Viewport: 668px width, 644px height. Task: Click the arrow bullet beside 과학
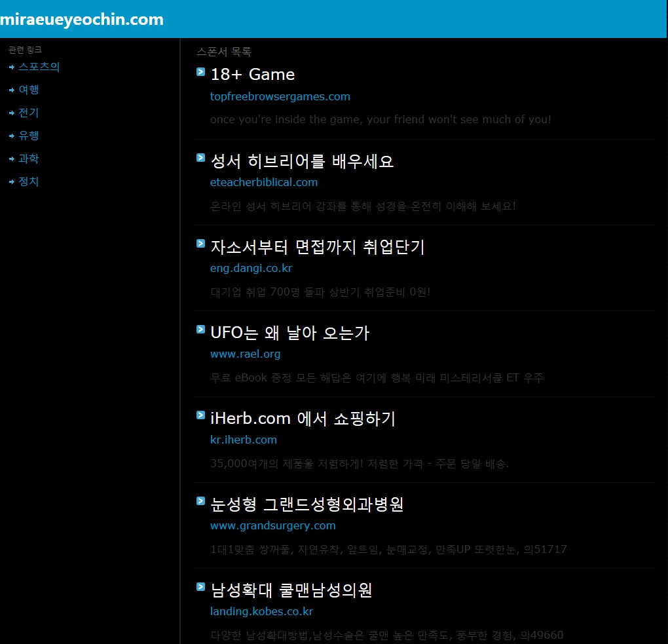tap(12, 159)
